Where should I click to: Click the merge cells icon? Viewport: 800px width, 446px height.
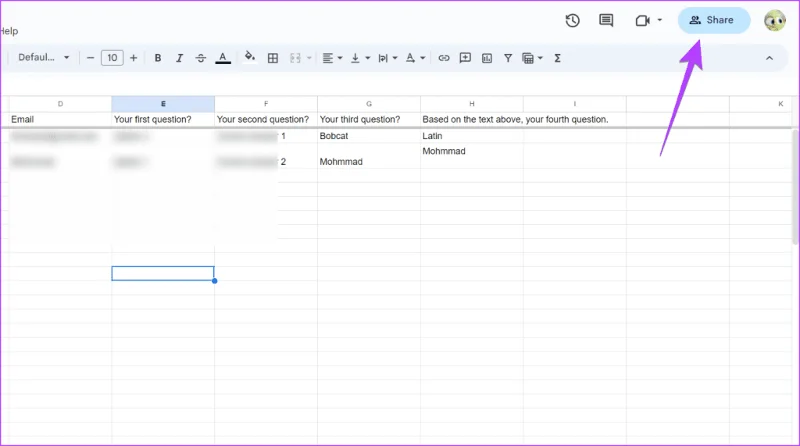[x=295, y=58]
